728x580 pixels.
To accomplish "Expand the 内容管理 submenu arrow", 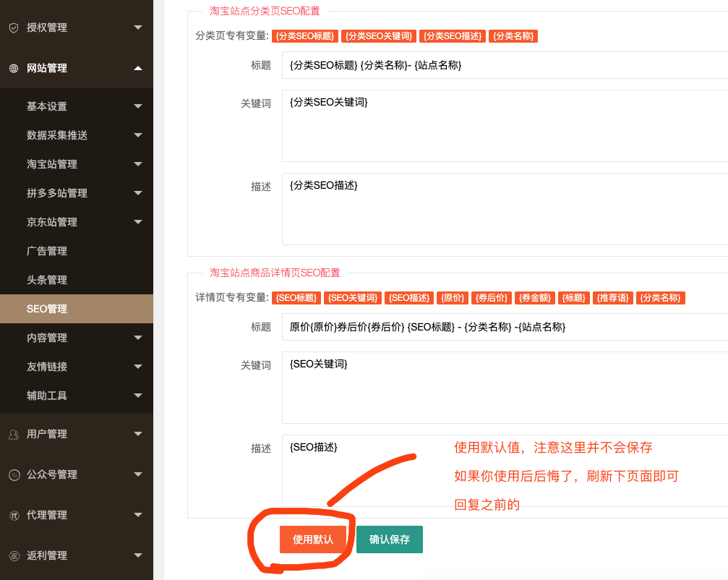I will [x=138, y=338].
